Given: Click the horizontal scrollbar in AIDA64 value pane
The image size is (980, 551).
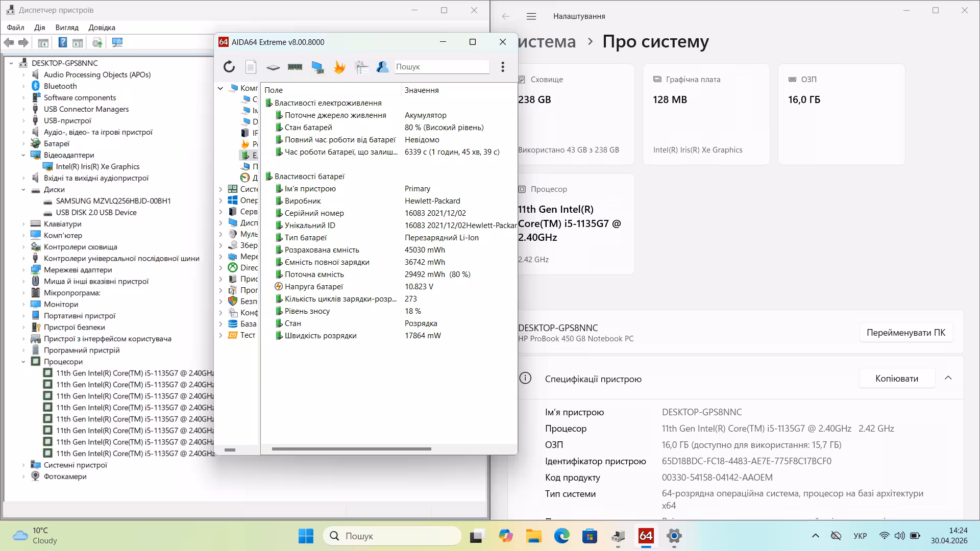Looking at the screenshot, I should coord(352,449).
